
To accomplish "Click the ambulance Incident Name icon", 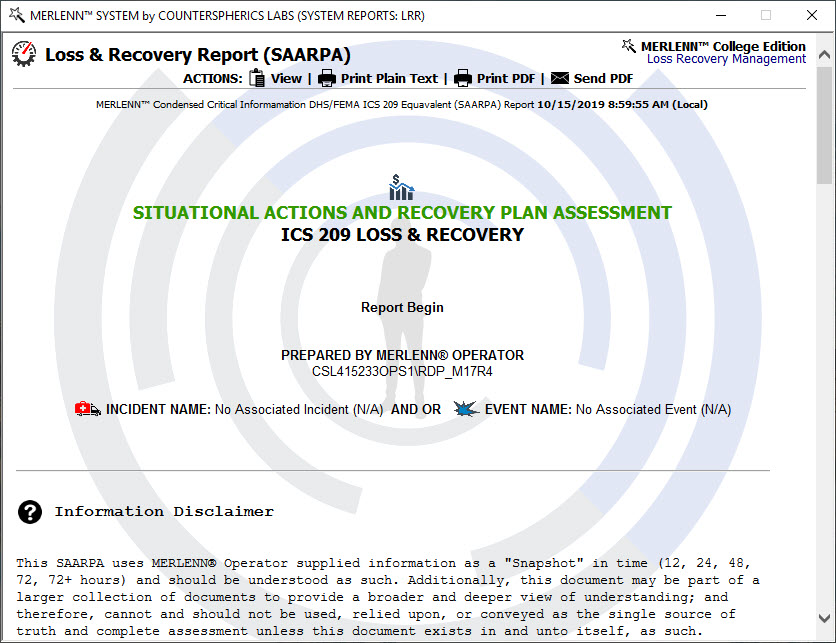I will point(88,409).
